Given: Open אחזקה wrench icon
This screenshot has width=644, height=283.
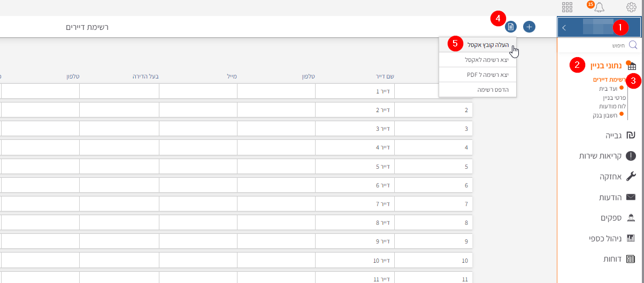Looking at the screenshot, I should 631,176.
